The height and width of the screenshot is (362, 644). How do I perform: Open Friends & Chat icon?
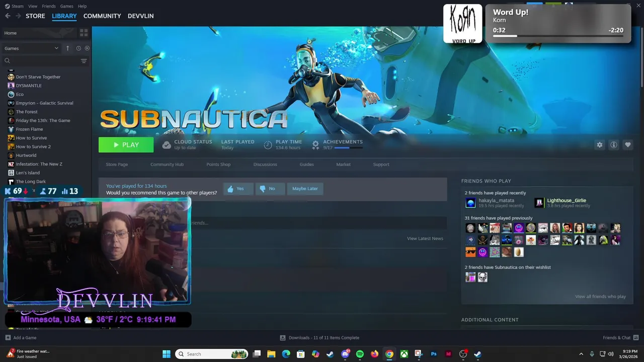pyautogui.click(x=636, y=337)
